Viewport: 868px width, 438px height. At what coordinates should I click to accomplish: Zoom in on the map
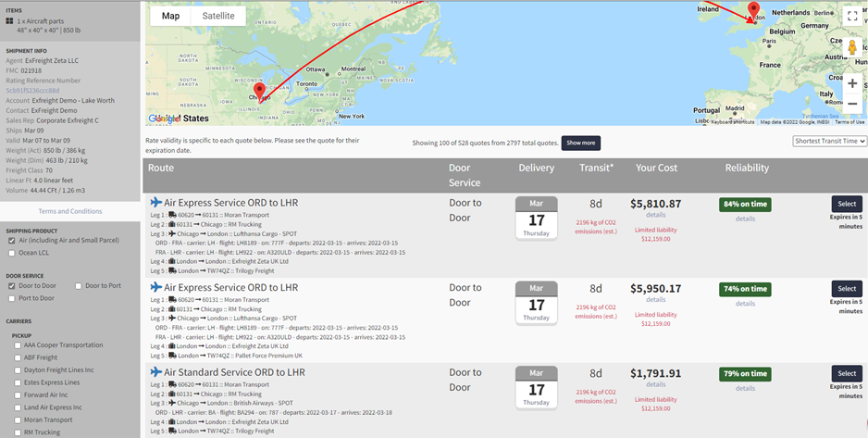click(852, 83)
